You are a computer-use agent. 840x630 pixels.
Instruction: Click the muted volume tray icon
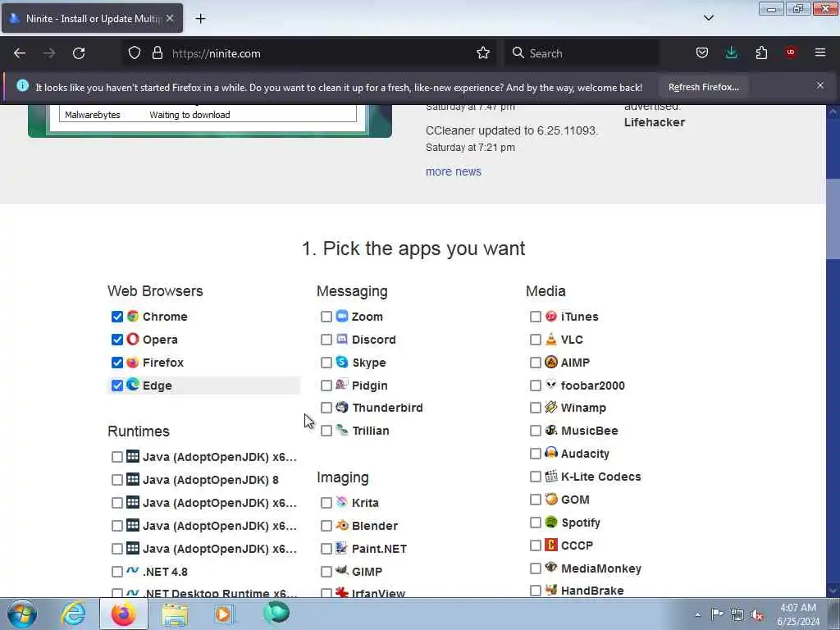[757, 615]
